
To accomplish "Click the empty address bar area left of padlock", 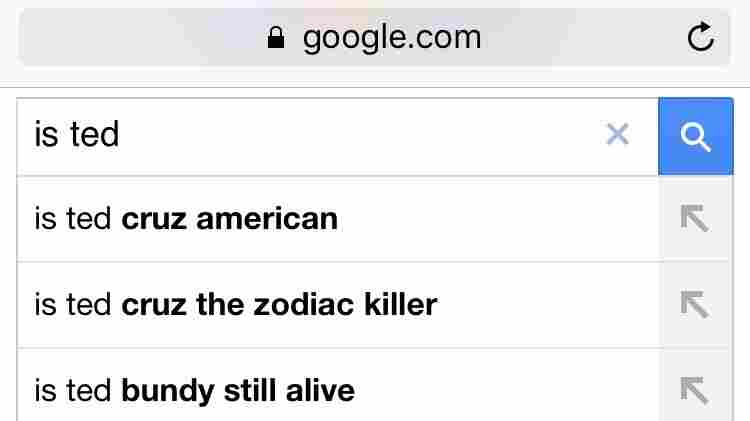I will (x=143, y=37).
